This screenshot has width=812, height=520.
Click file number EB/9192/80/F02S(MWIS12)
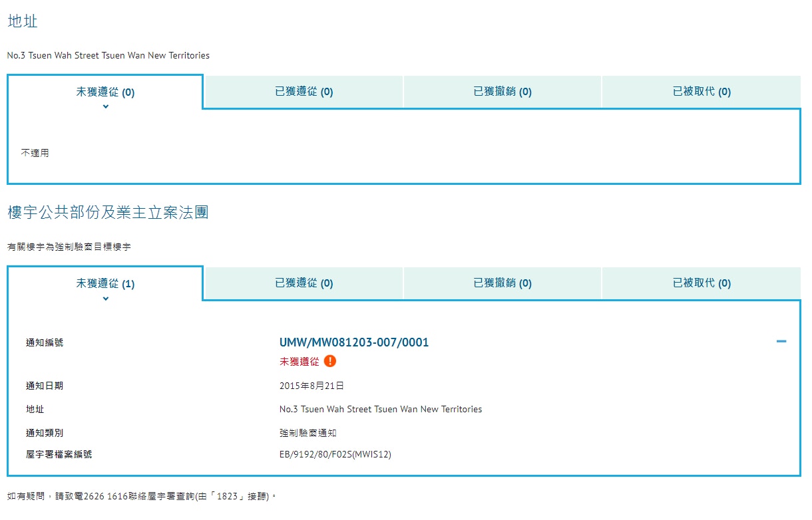point(335,455)
